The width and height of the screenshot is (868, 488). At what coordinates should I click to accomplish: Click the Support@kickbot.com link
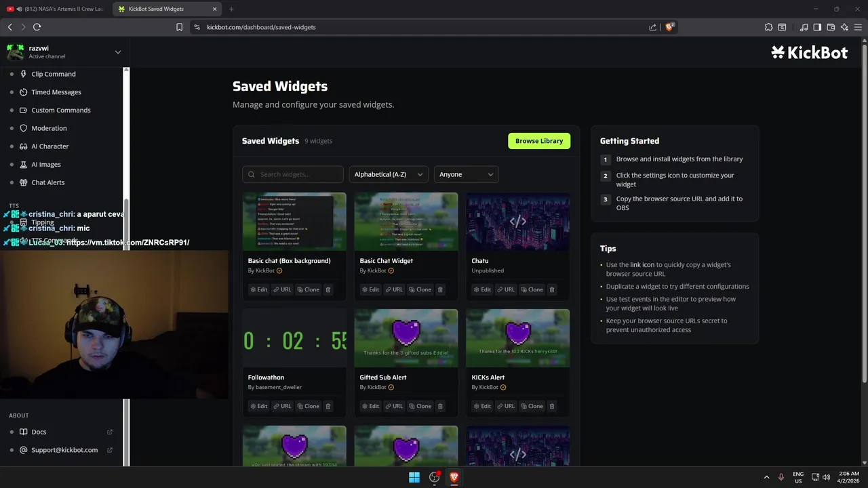coord(64,450)
